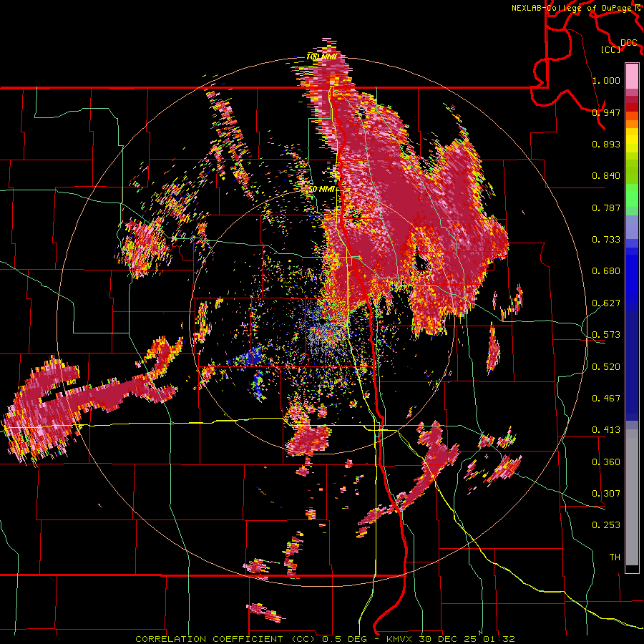The width and height of the screenshot is (644, 644).
Task: Select the 0.733 scale value
Action: click(x=606, y=240)
